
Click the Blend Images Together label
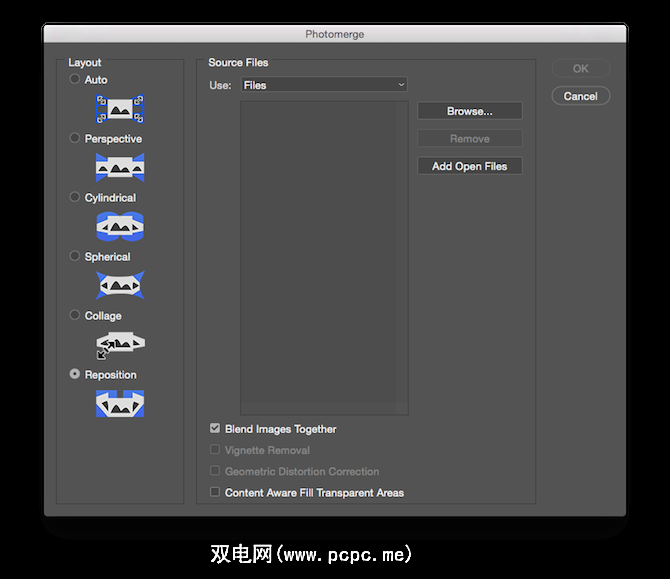click(x=281, y=429)
